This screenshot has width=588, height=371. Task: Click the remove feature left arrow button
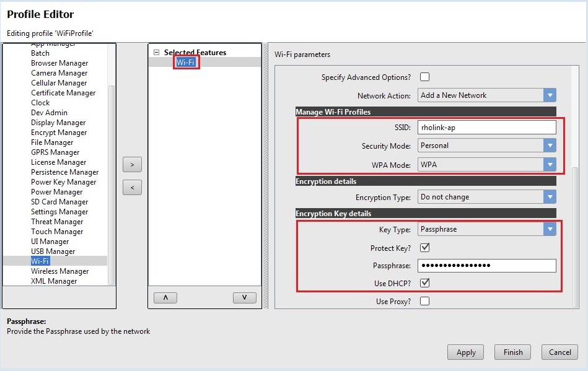coord(132,187)
